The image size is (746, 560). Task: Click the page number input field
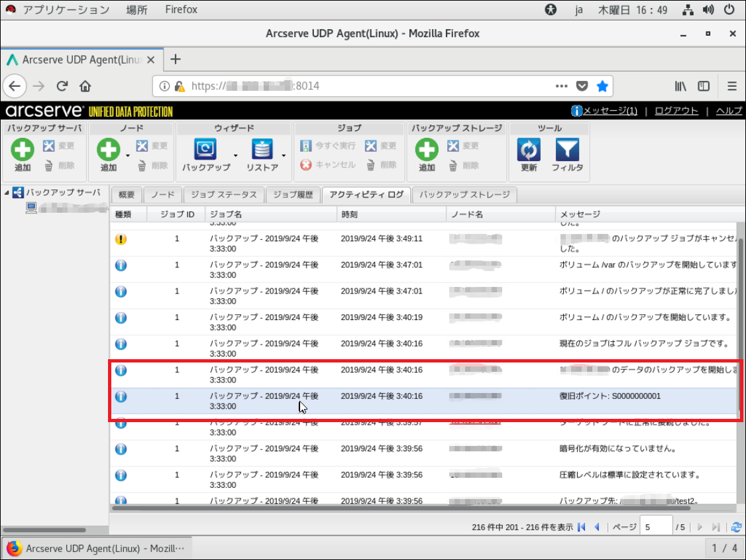tap(656, 527)
